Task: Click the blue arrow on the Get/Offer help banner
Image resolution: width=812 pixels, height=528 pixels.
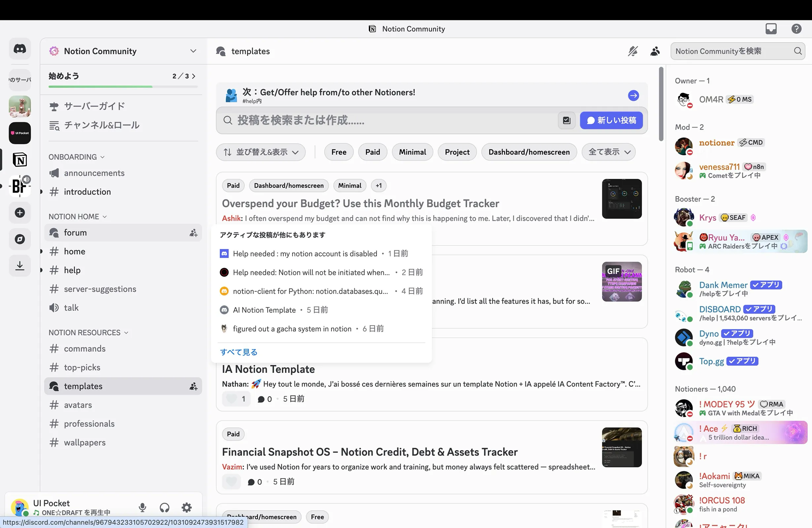Action: click(633, 95)
